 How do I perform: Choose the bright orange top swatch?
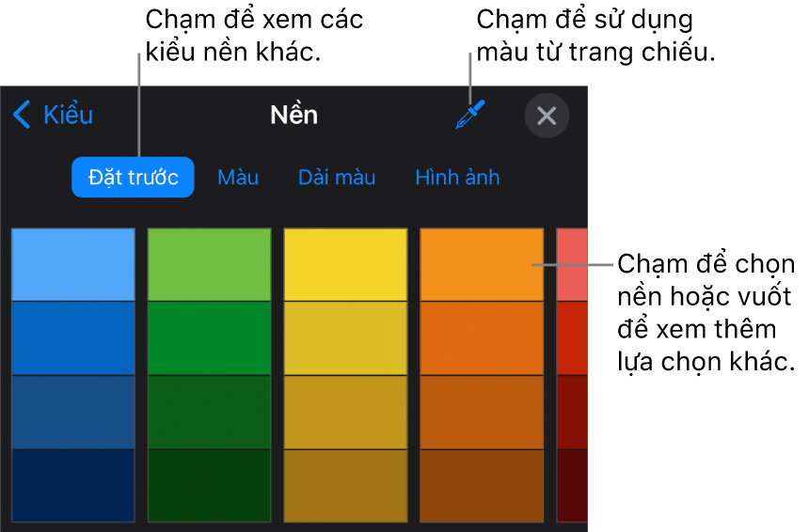pyautogui.click(x=481, y=264)
